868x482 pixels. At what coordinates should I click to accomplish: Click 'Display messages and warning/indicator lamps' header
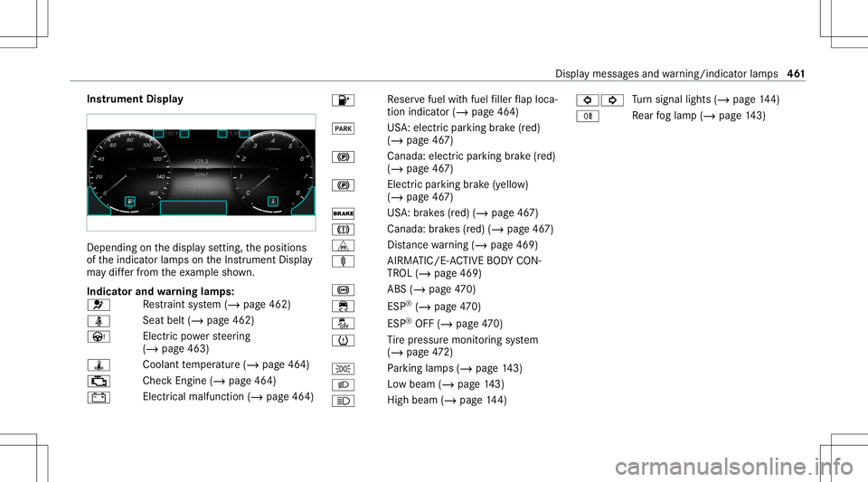point(666,73)
